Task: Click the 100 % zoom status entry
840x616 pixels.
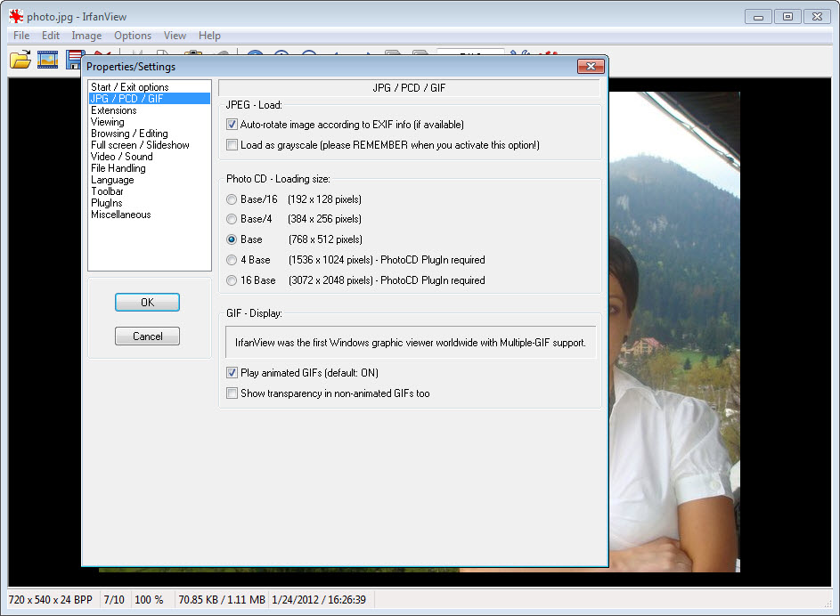Action: click(x=150, y=600)
